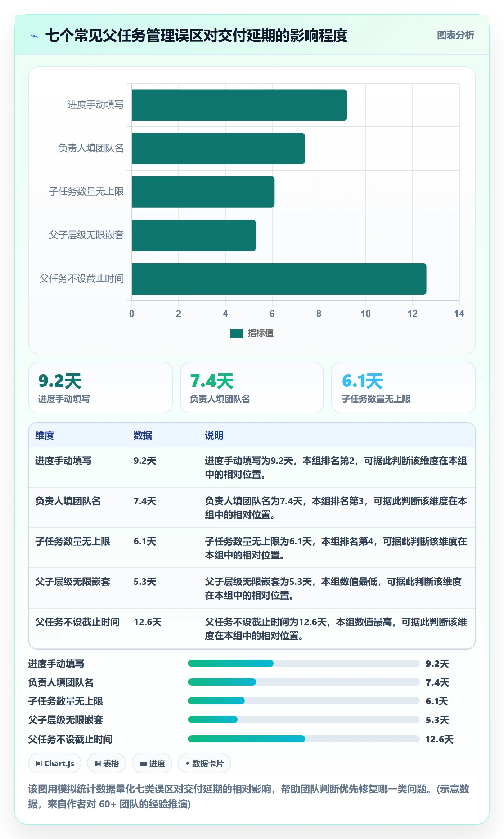Click the 维度 table column header
This screenshot has height=839, width=504.
(x=45, y=435)
